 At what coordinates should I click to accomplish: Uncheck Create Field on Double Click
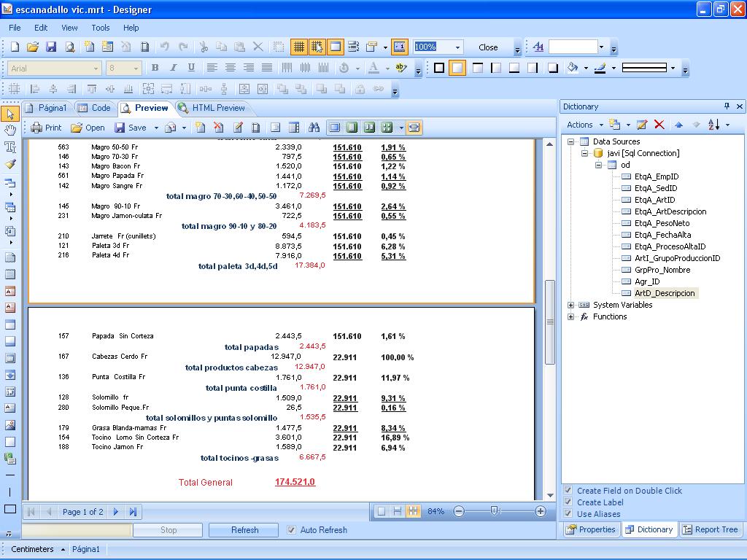click(568, 490)
